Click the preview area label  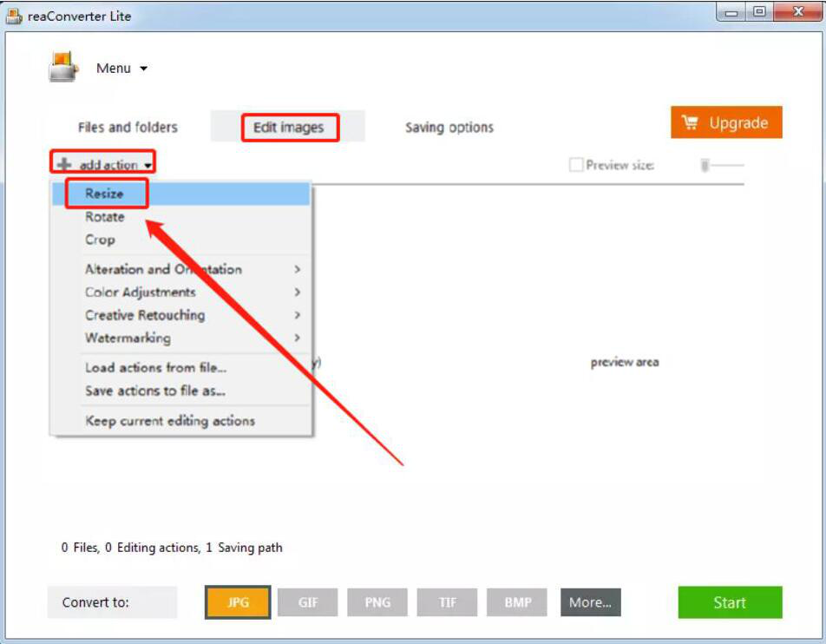pyautogui.click(x=625, y=362)
